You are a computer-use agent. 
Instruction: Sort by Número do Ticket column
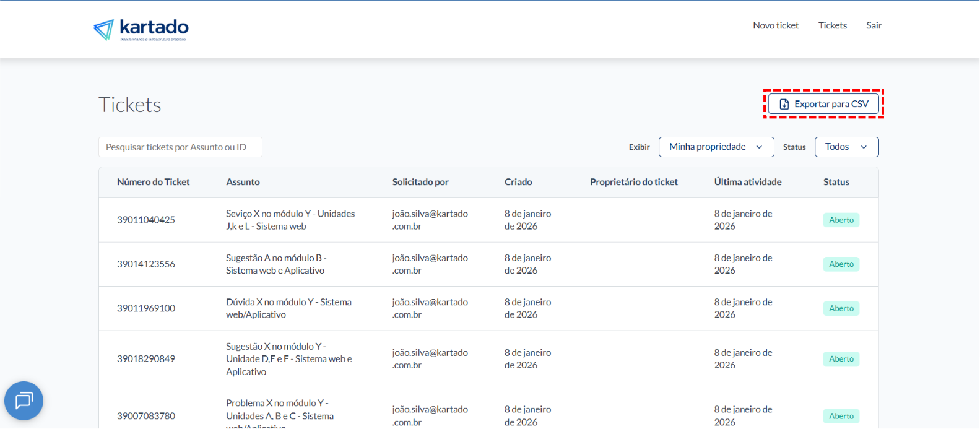pos(153,182)
